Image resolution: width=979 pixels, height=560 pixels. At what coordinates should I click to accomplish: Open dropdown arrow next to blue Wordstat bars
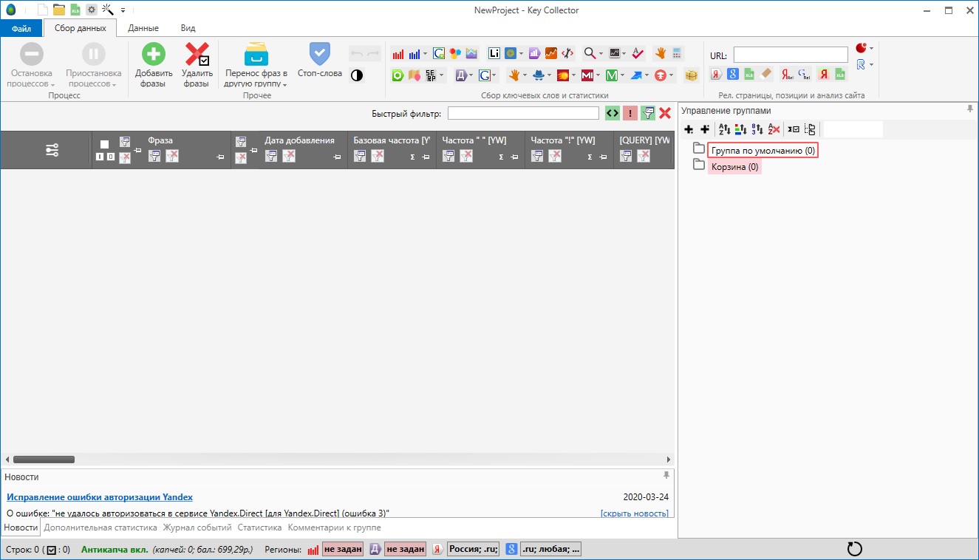426,54
